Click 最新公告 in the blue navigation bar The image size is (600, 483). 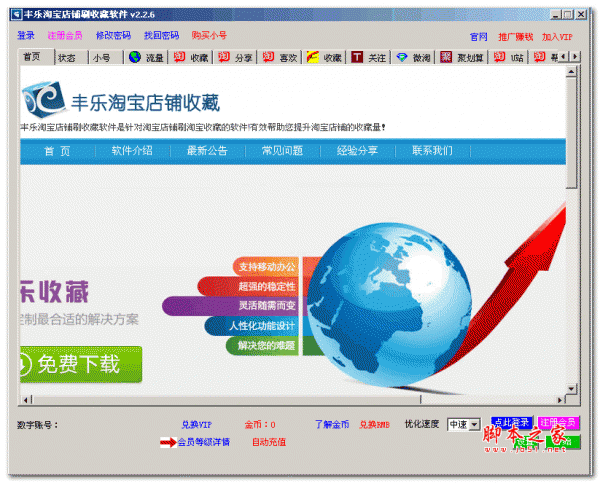click(207, 151)
